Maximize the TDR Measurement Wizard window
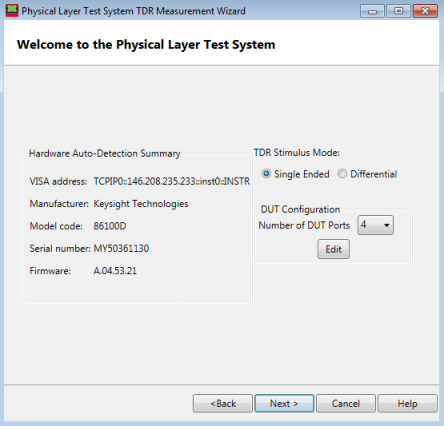This screenshot has width=444, height=426. point(398,11)
